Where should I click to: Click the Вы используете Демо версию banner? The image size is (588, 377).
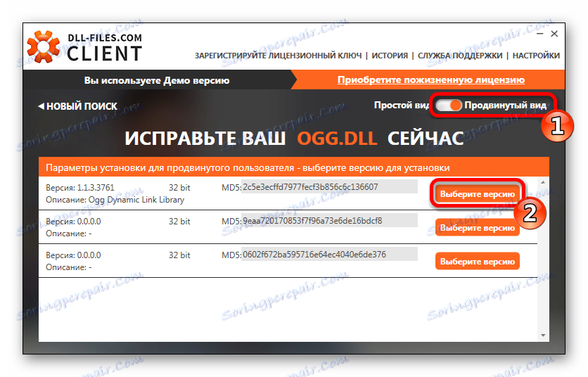click(x=157, y=80)
